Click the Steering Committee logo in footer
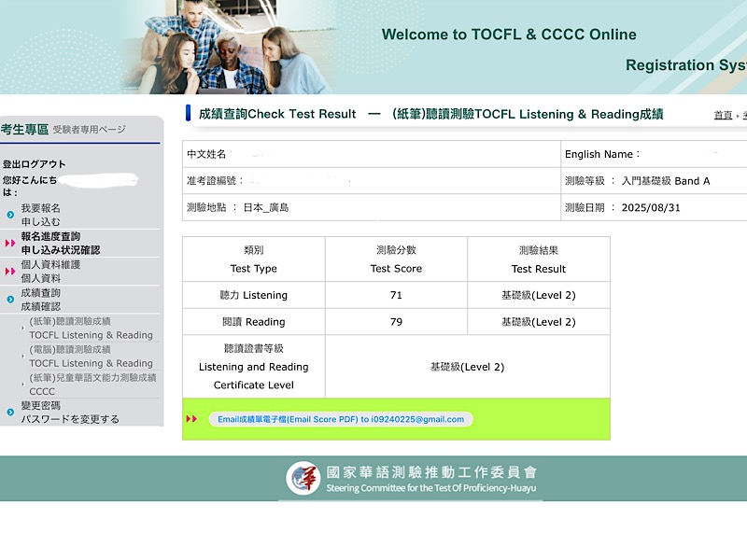 (x=303, y=479)
